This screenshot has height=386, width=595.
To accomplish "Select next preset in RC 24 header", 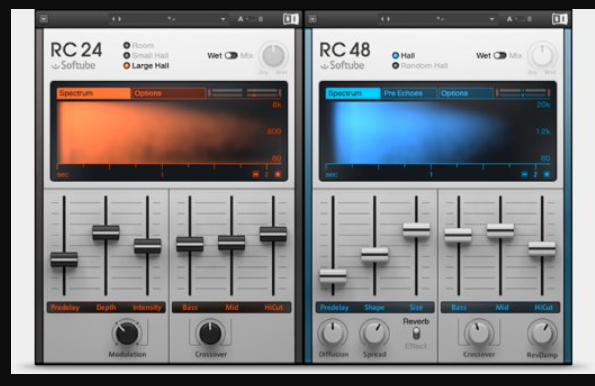I will (120, 19).
